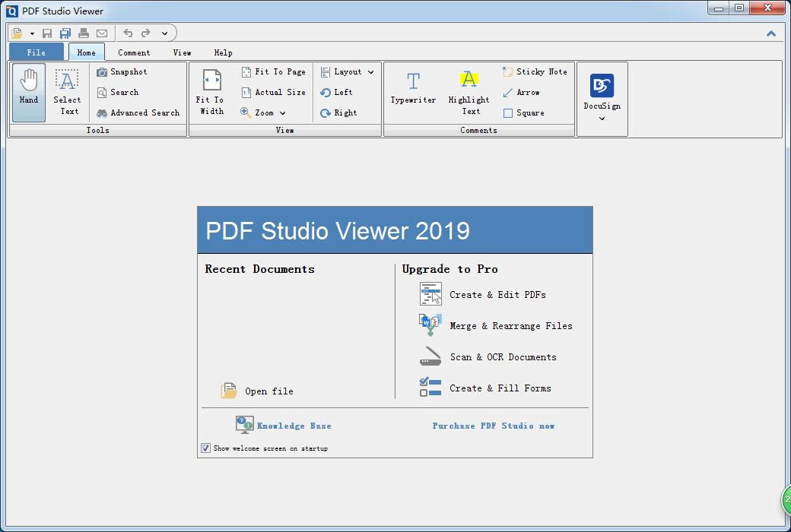This screenshot has height=532, width=791.
Task: Click Open file in welcome screen
Action: click(x=257, y=391)
